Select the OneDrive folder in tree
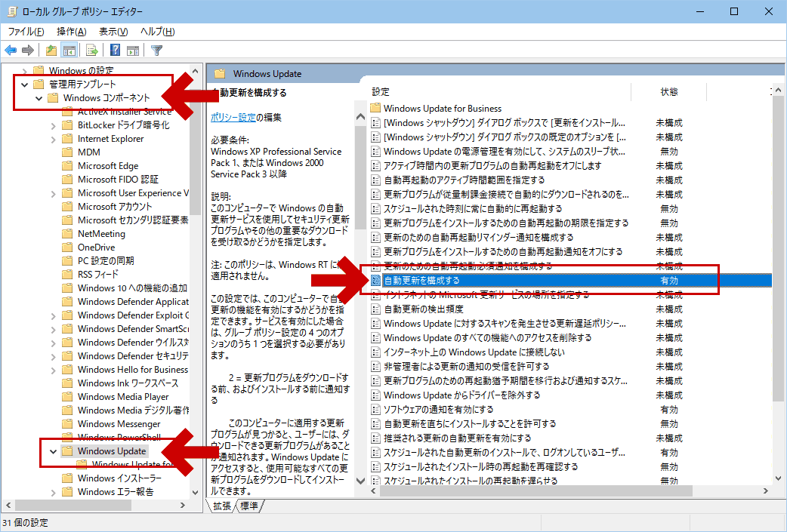787x532 pixels. [x=97, y=248]
